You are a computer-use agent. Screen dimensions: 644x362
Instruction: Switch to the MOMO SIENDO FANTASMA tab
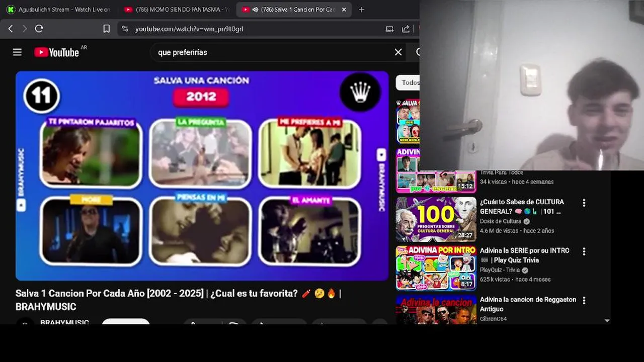tap(176, 10)
